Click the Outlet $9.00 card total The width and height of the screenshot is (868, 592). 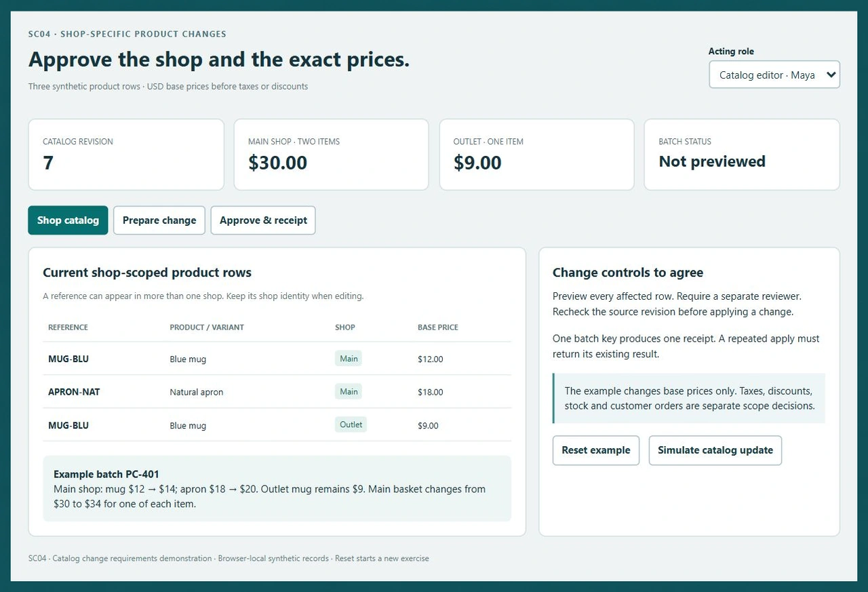pos(477,163)
